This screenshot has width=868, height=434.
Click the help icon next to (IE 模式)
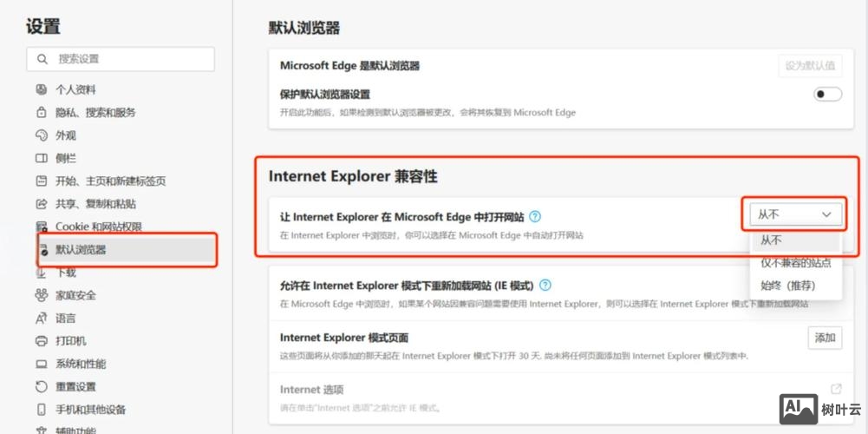[545, 286]
